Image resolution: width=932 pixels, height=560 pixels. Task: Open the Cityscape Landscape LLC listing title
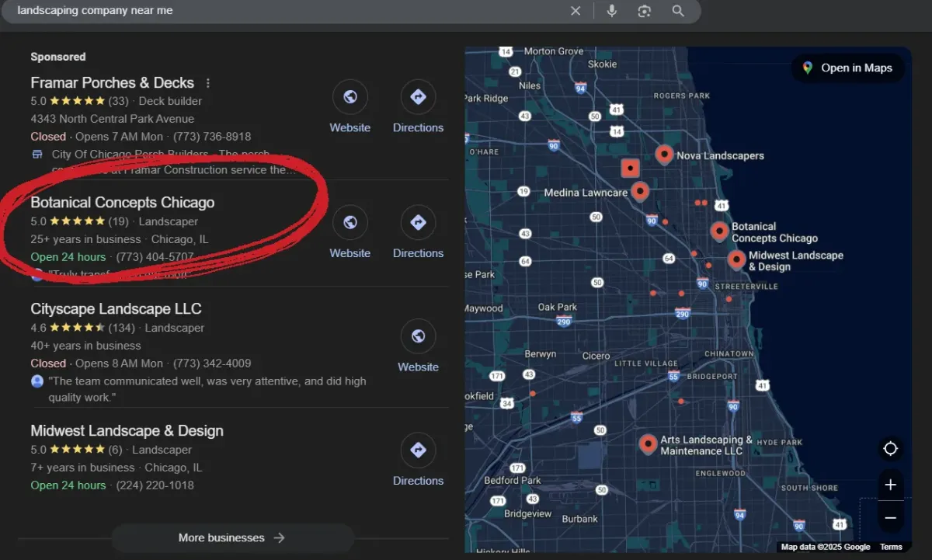point(116,309)
